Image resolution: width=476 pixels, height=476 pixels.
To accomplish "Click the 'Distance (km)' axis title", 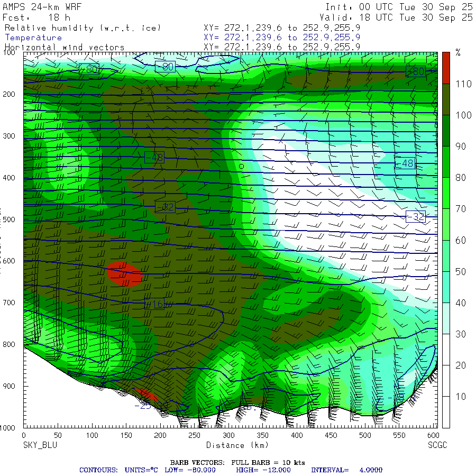I will [237, 445].
